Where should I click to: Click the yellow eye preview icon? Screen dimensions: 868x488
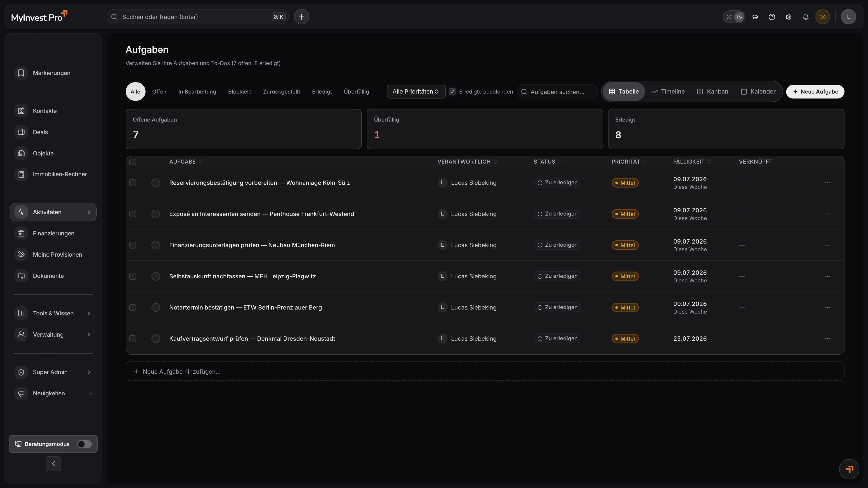tap(823, 17)
